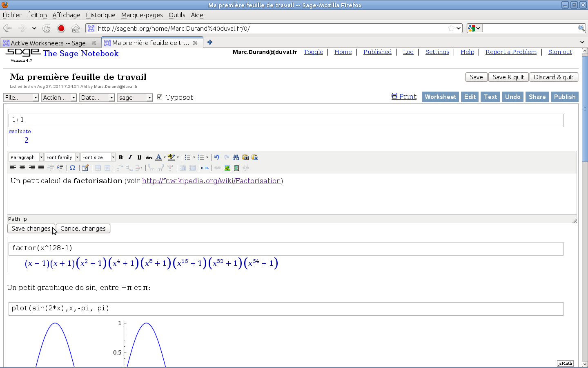Screen dimensions: 588x368
Task: Center-align the paragraph text
Action: [x=22, y=168]
